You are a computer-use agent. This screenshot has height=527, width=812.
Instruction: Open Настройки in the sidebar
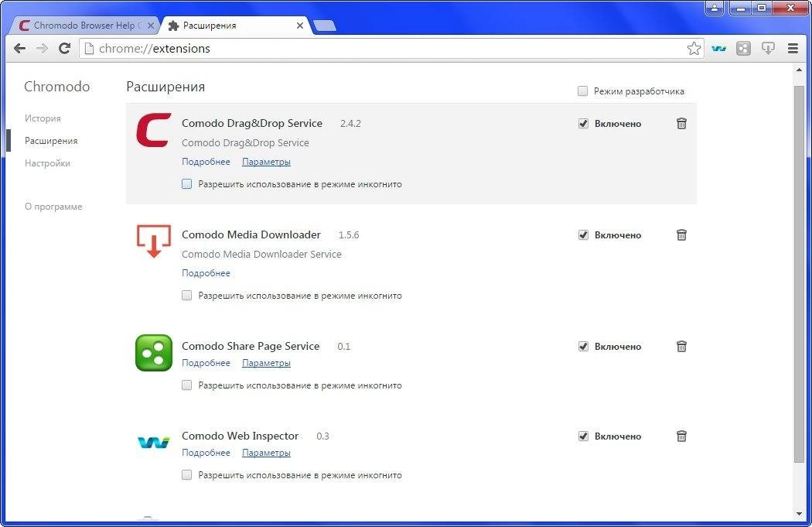pos(47,163)
